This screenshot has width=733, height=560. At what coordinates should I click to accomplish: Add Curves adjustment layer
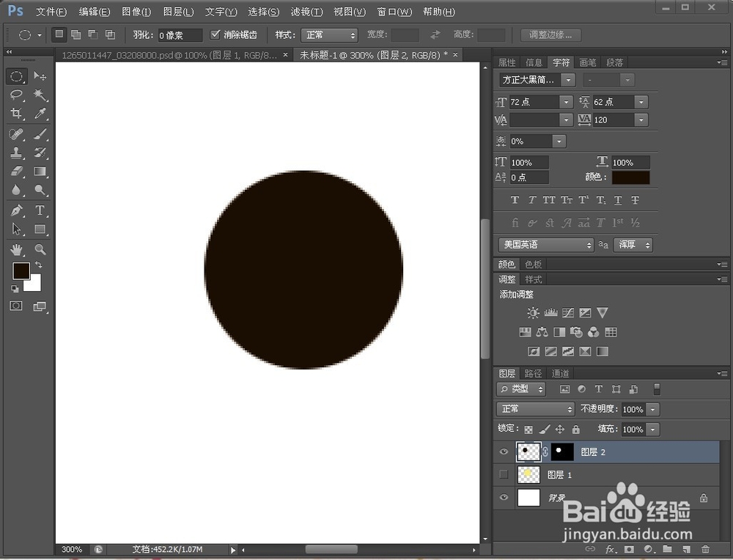(568, 313)
